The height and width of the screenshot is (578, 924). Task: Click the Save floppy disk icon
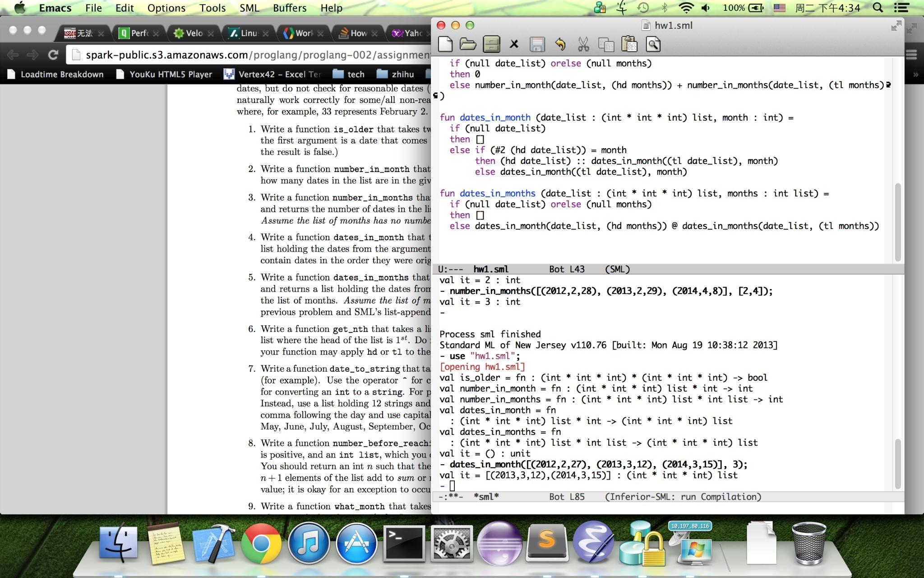tap(537, 44)
